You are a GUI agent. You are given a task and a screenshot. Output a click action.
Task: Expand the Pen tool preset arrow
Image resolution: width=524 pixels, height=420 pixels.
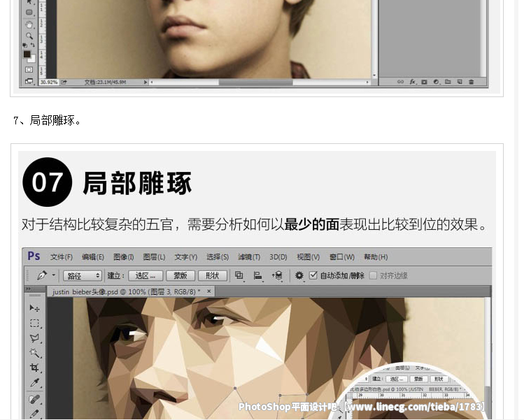click(53, 276)
